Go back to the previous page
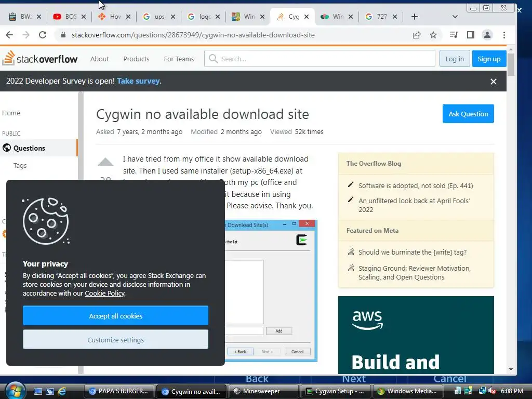 tap(9, 35)
